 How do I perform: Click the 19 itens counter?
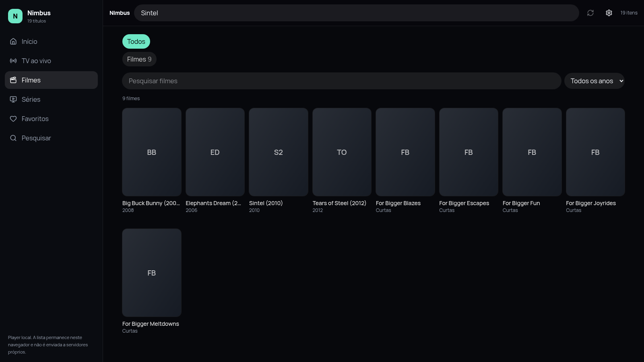(629, 13)
